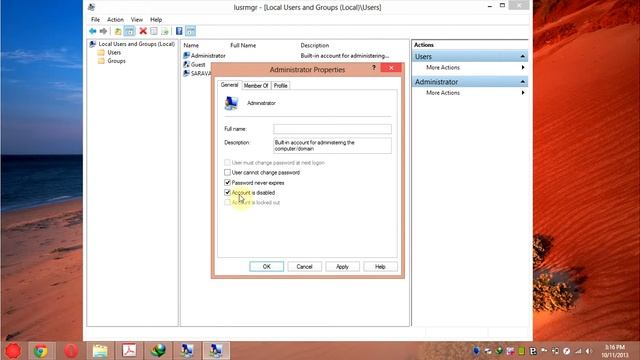Image resolution: width=640 pixels, height=360 pixels.
Task: Open the Adobe PDF reader taskbar icon
Action: (x=129, y=351)
